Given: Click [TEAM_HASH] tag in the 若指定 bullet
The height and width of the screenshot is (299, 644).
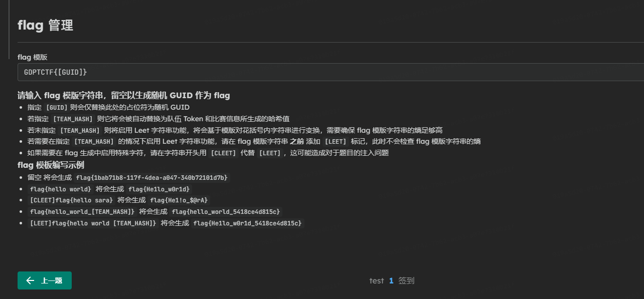Looking at the screenshot, I should tap(73, 119).
